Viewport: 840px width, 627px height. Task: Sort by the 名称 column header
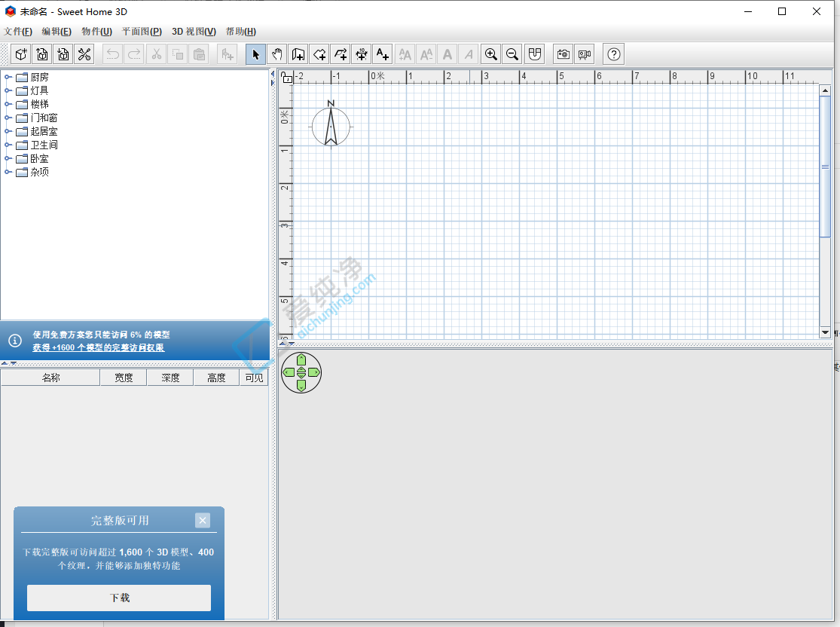(50, 378)
